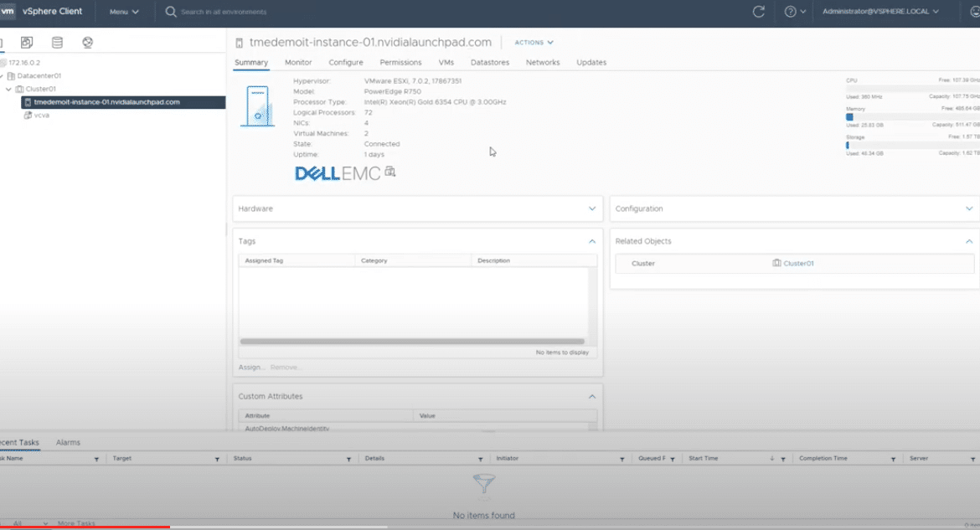Open the Menu dropdown

[124, 12]
